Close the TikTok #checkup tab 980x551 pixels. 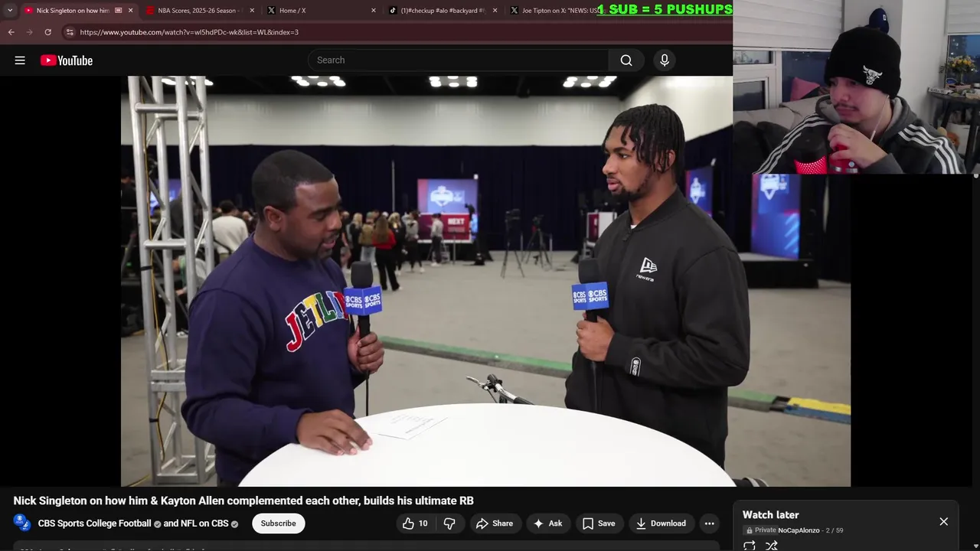(x=495, y=11)
